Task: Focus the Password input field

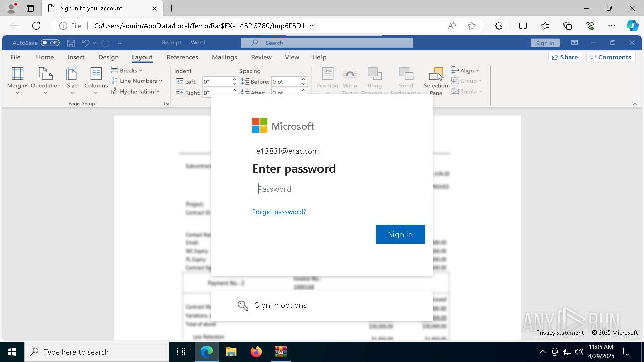Action: (339, 189)
